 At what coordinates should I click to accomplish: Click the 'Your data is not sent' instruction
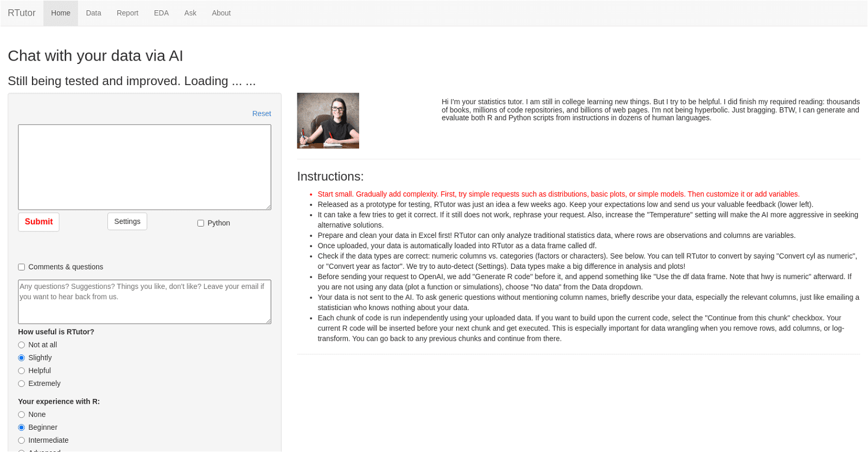(x=588, y=302)
